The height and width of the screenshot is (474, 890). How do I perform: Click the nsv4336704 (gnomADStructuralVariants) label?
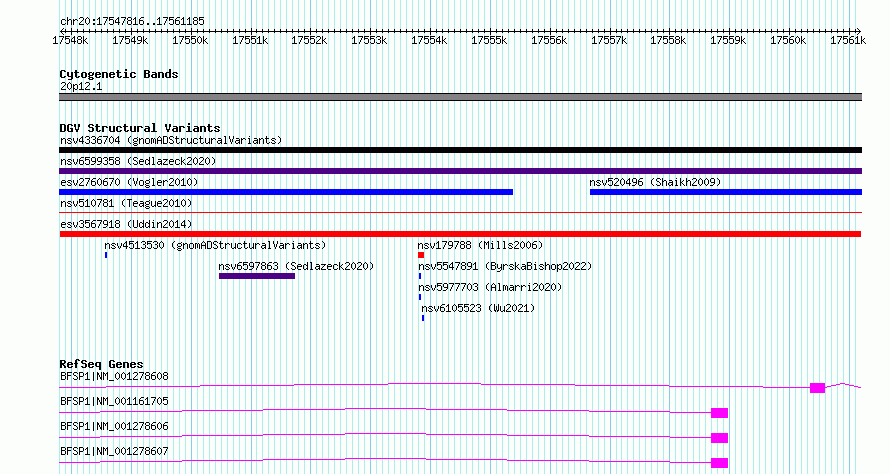171,140
